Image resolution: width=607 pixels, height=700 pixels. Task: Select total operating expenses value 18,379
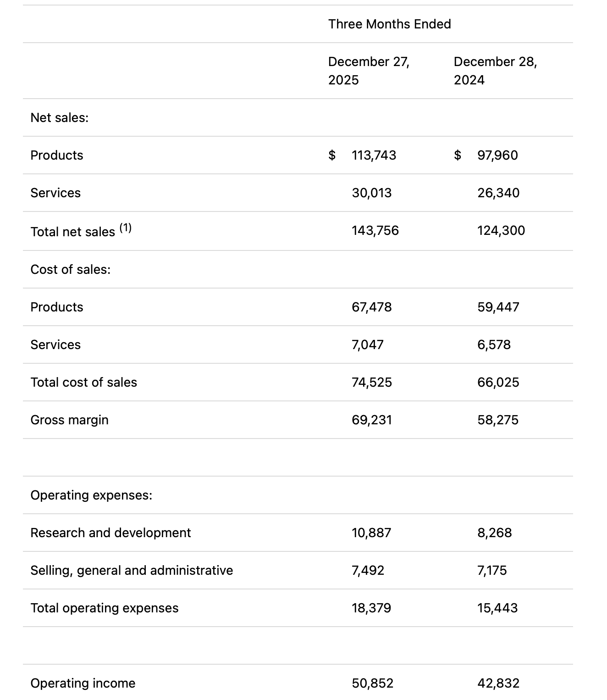tap(371, 608)
